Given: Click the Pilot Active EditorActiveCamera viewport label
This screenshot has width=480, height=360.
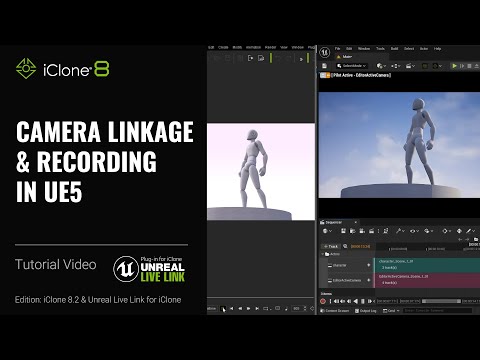Looking at the screenshot, I should 361,75.
